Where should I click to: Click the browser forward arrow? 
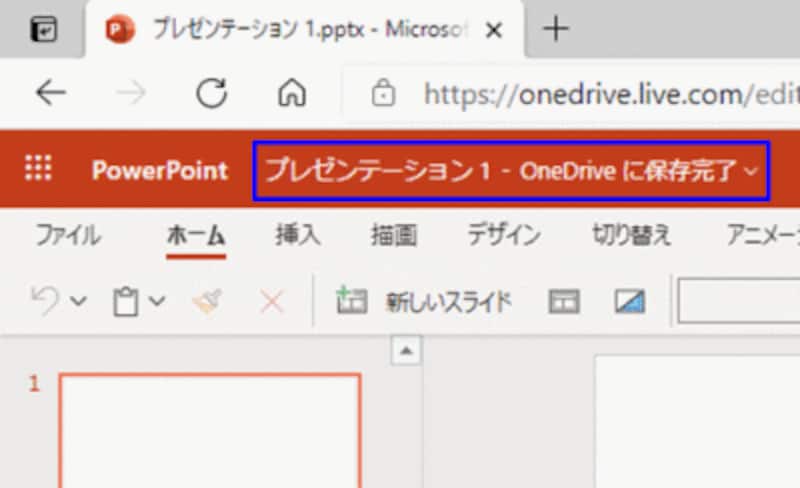(131, 93)
